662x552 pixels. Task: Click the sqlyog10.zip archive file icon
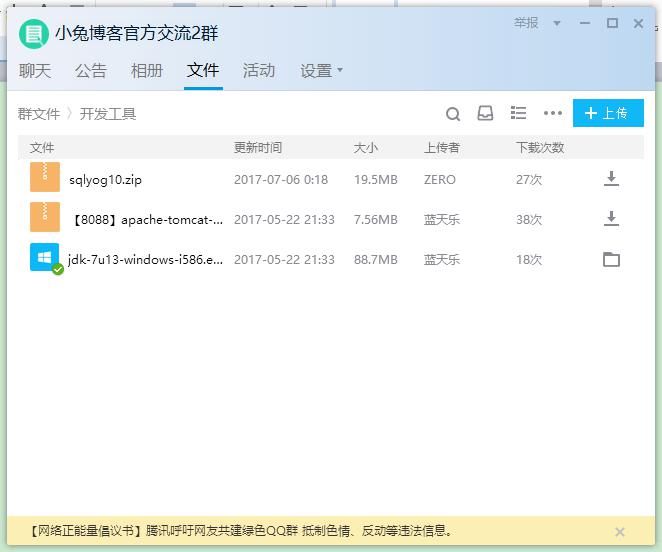(x=45, y=177)
